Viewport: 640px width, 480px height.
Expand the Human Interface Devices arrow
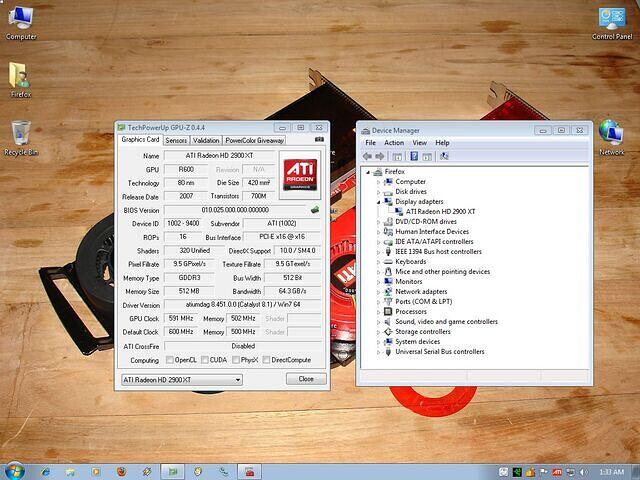378,232
